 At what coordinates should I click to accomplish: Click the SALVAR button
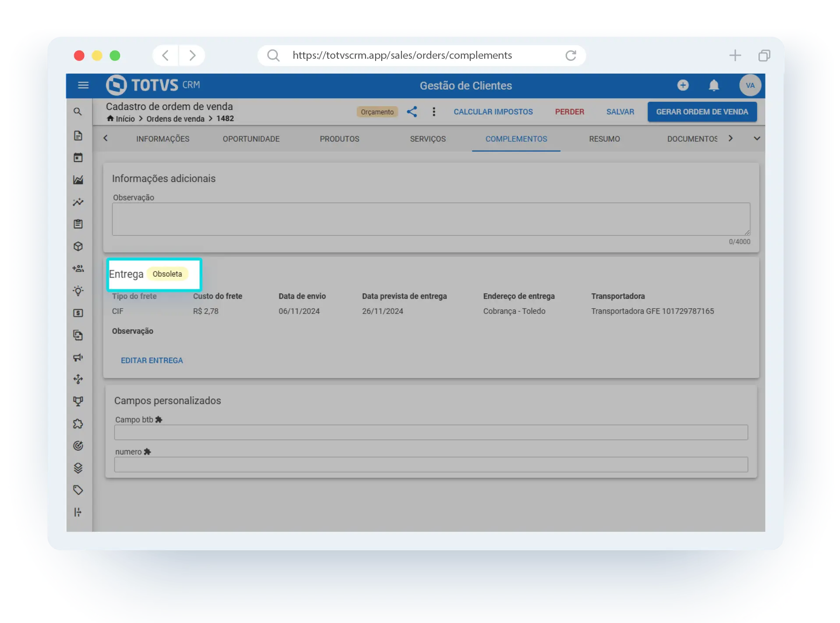coord(620,112)
